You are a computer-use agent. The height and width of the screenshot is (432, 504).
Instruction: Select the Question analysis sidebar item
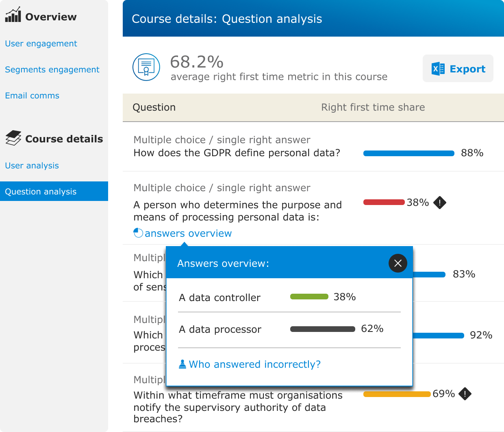coord(54,191)
